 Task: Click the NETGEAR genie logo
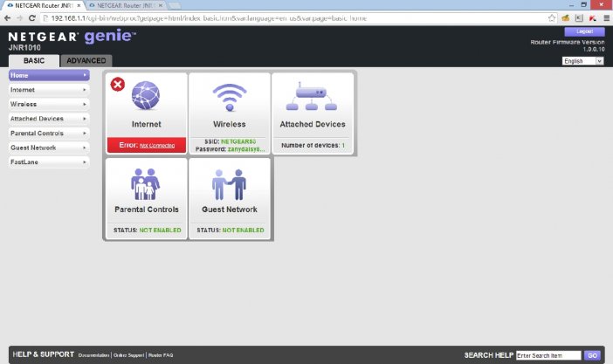pyautogui.click(x=72, y=37)
